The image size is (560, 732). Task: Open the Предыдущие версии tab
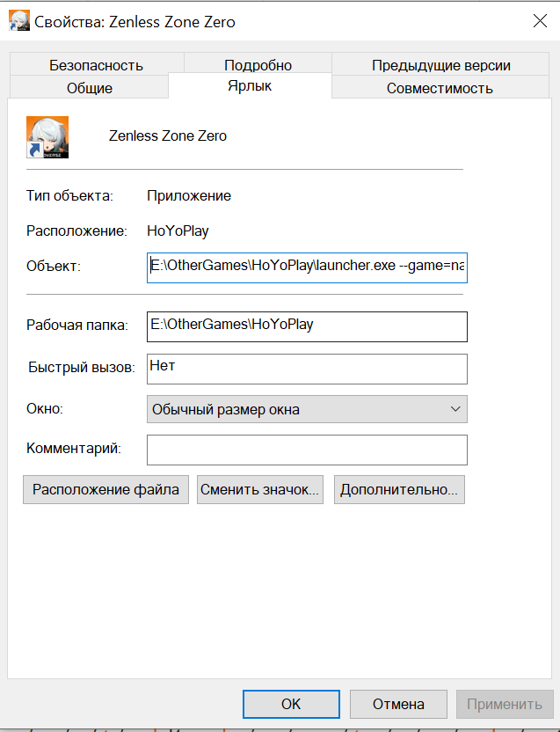coord(441,65)
